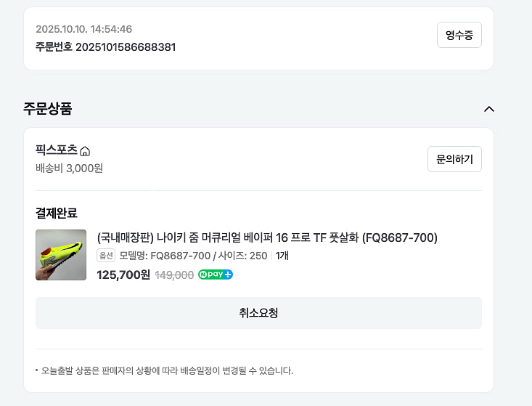Click the Npay plus badge icon

pyautogui.click(x=216, y=275)
